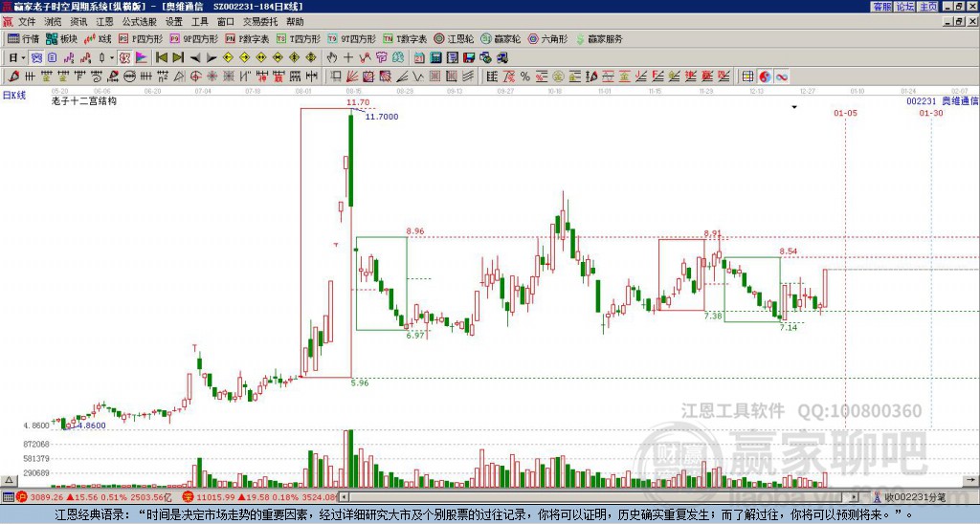Click the small black dropdown triangle on chart
Image resolution: width=980 pixels, height=524 pixels.
[794, 107]
